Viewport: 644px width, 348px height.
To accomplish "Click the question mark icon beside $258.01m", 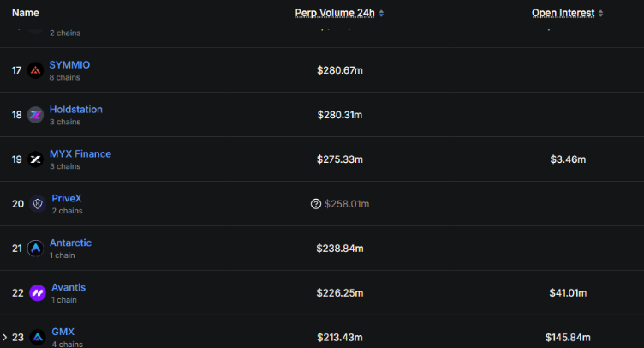I will click(316, 204).
